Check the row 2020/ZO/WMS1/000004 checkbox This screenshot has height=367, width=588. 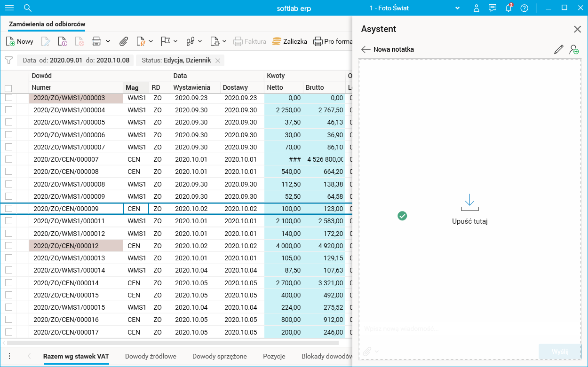tap(8, 110)
